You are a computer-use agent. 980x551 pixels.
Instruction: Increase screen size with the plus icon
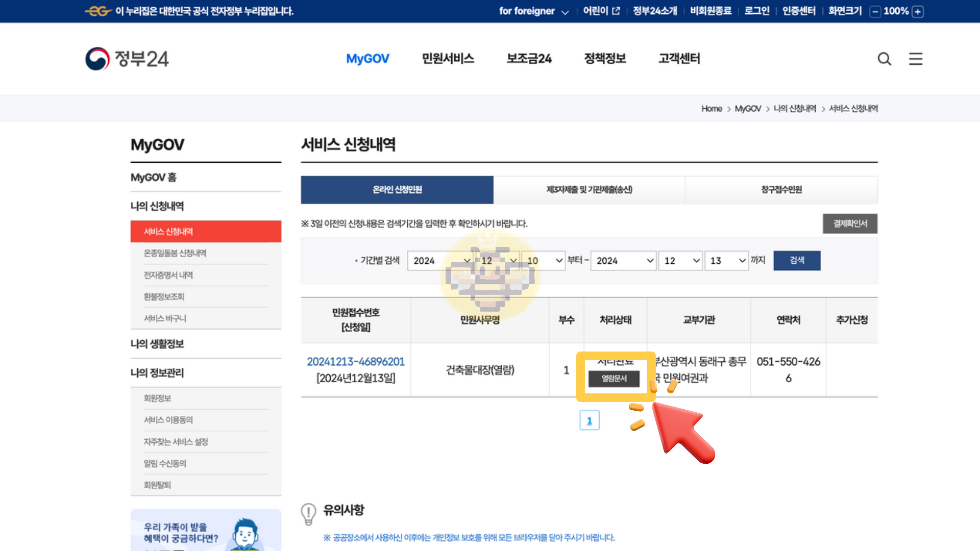918,11
